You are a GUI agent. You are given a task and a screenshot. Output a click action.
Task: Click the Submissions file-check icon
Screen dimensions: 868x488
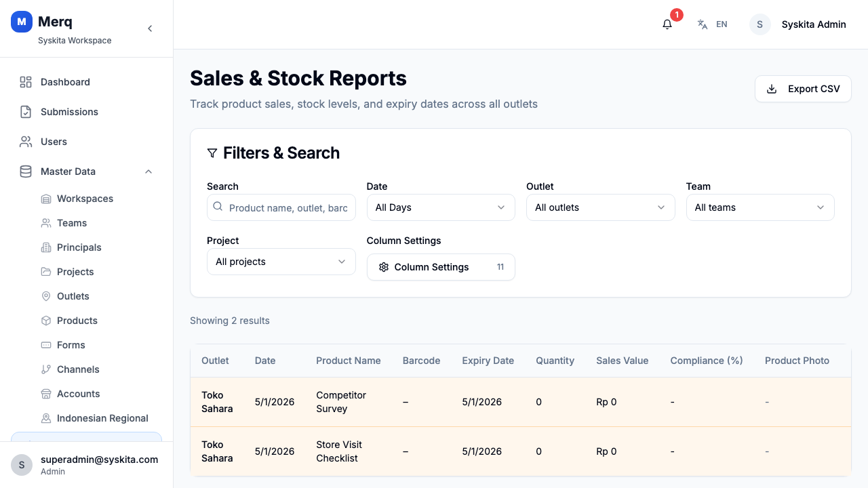pyautogui.click(x=26, y=112)
